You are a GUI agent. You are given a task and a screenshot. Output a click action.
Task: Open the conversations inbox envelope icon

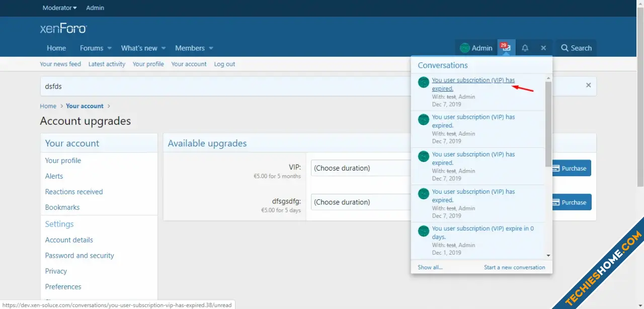506,48
